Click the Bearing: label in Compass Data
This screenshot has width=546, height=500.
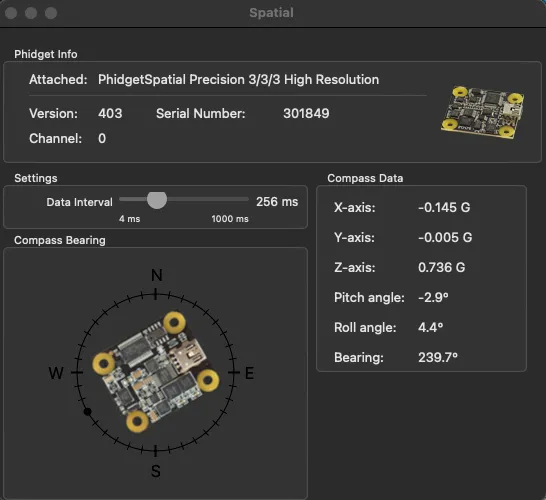point(359,357)
